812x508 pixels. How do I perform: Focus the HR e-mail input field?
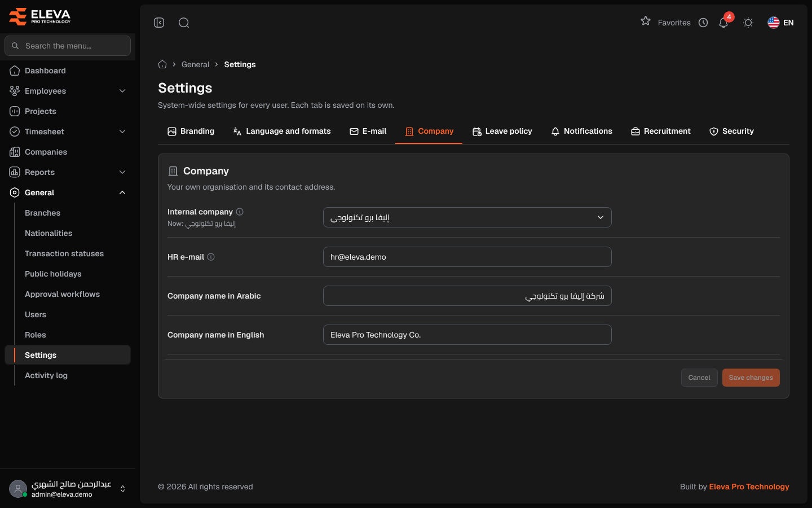tap(467, 257)
